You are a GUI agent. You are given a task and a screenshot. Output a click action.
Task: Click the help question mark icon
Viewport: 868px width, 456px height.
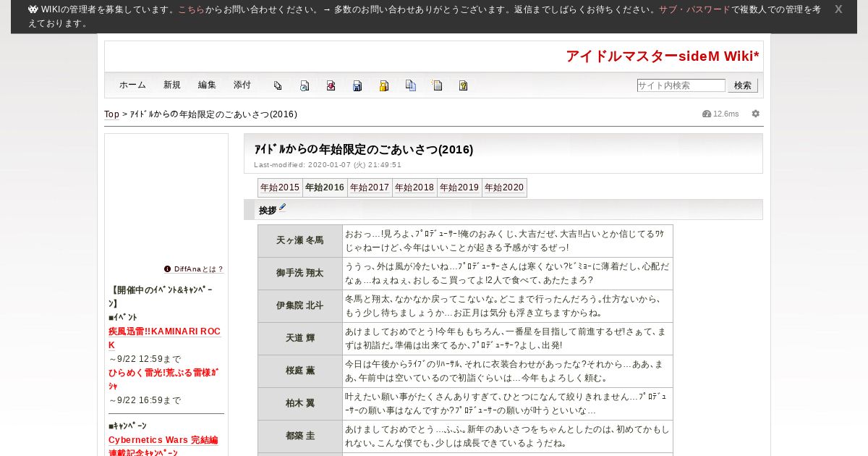[x=464, y=85]
